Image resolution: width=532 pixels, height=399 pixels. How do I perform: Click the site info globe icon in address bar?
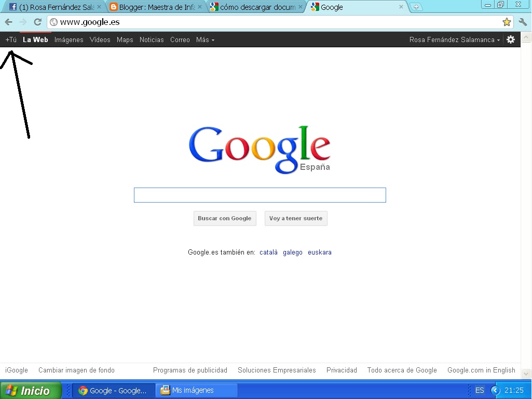(53, 22)
